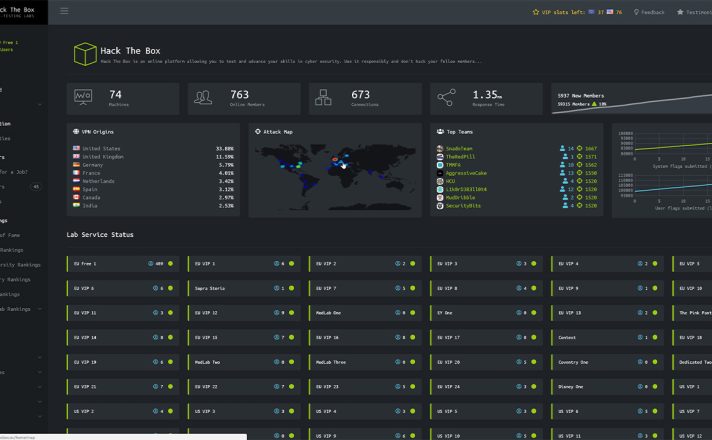Select the EU VIP 24 lab row

pyautogui.click(x=486, y=387)
